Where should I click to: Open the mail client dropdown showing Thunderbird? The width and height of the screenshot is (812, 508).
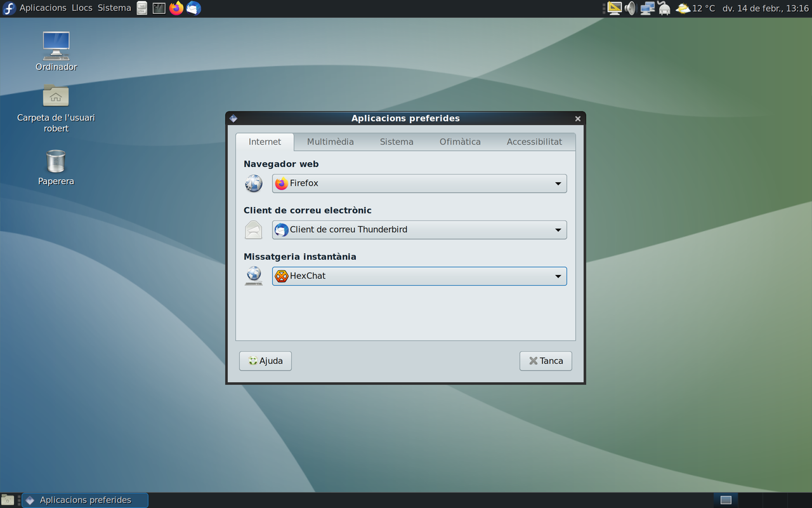coord(419,230)
